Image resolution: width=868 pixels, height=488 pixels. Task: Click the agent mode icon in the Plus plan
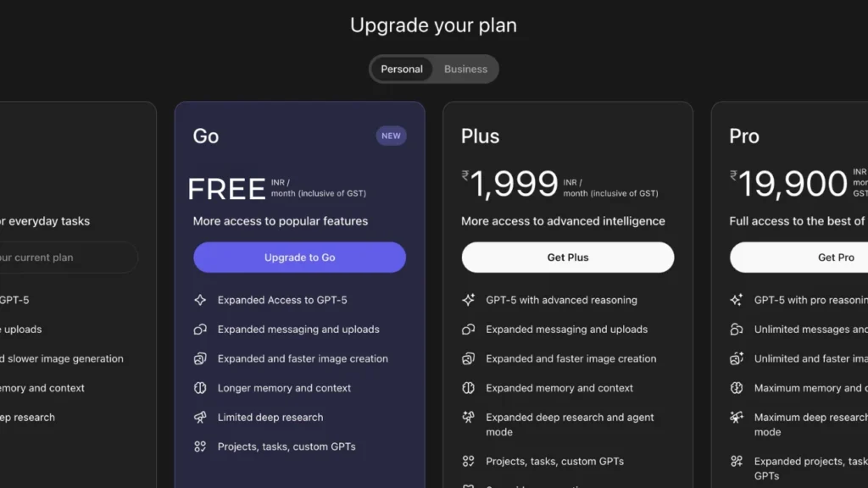(468, 418)
